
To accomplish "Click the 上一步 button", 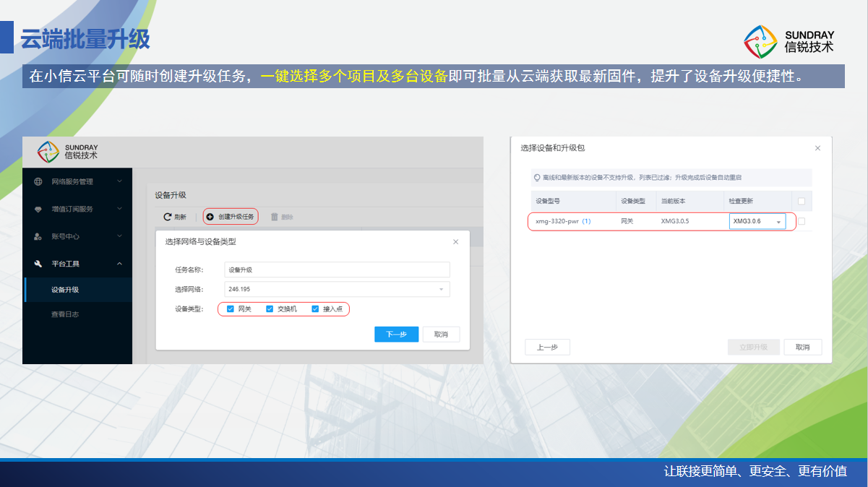I will point(547,347).
